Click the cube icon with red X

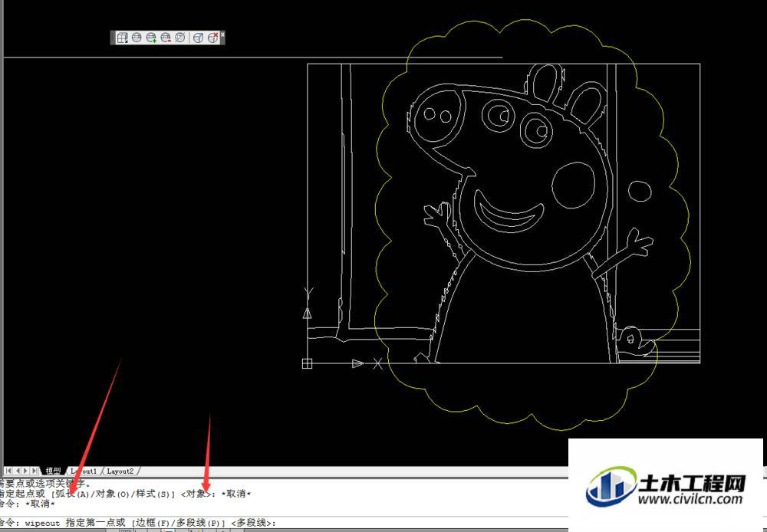[213, 38]
